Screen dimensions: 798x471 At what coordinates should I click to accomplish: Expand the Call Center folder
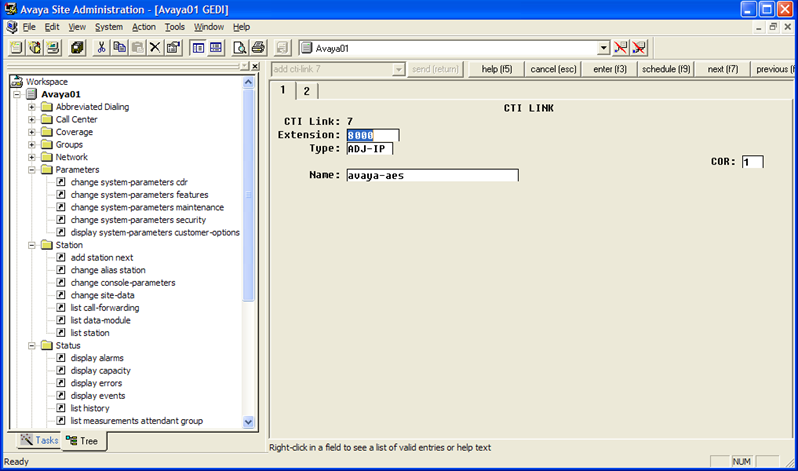tap(32, 119)
